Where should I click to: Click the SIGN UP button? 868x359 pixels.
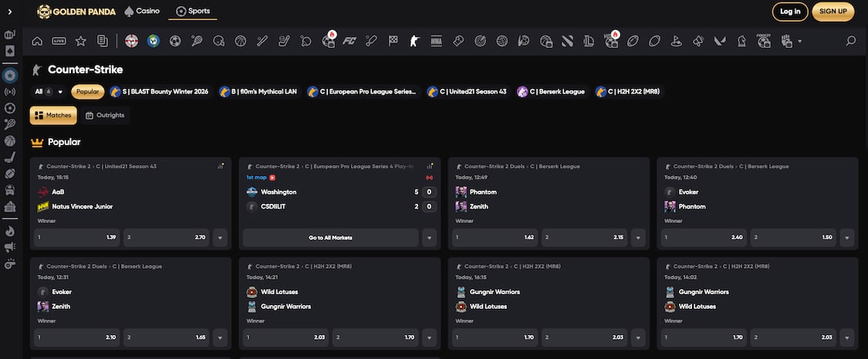tap(833, 12)
